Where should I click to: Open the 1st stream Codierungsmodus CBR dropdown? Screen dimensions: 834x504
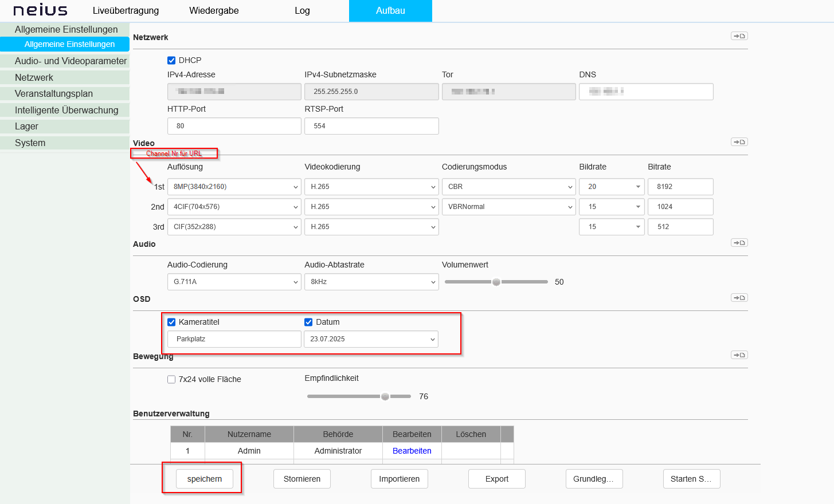(x=508, y=187)
